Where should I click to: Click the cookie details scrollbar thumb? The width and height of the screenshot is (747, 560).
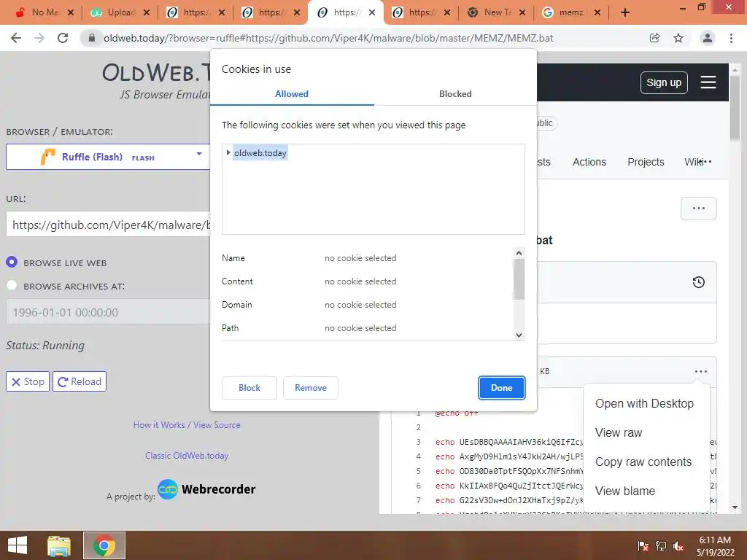[x=519, y=279]
